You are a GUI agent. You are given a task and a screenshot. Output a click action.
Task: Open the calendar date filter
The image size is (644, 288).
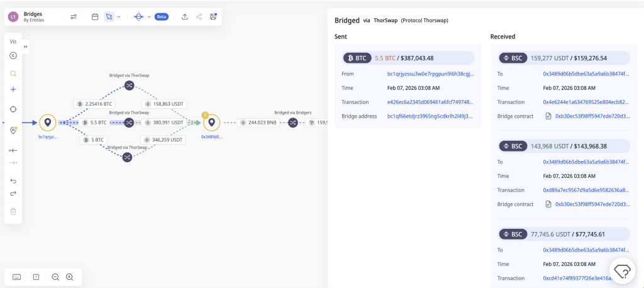95,17
